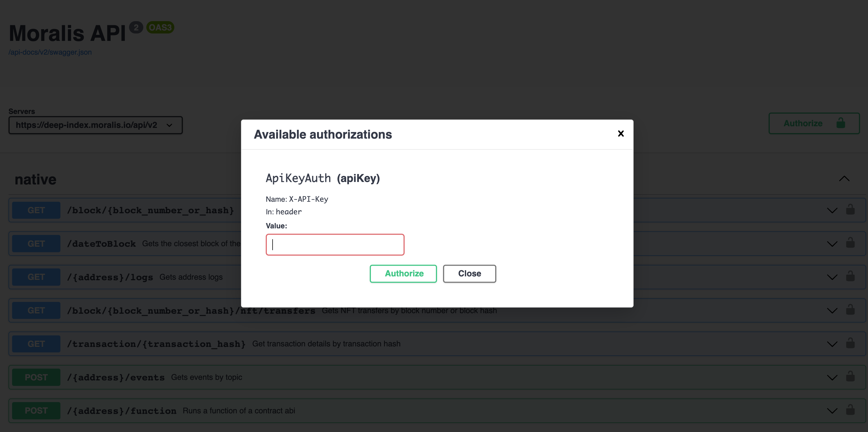This screenshot has height=432, width=868.
Task: Expand the /block/{block_number_or_hash} endpoint chevron
Action: (x=832, y=211)
